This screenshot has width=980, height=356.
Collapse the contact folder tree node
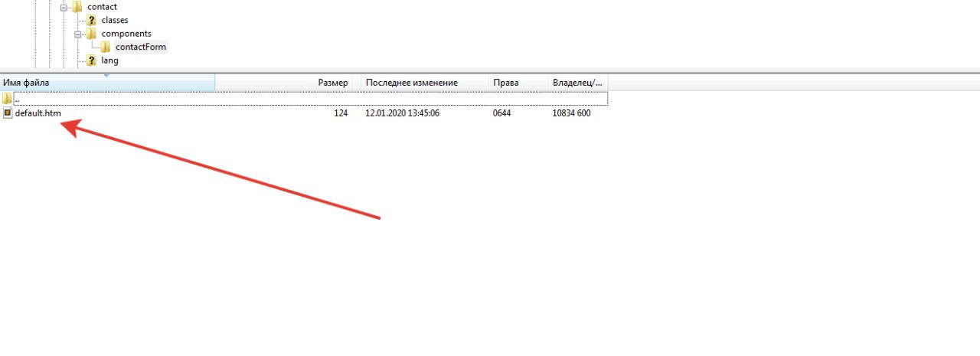point(64,7)
